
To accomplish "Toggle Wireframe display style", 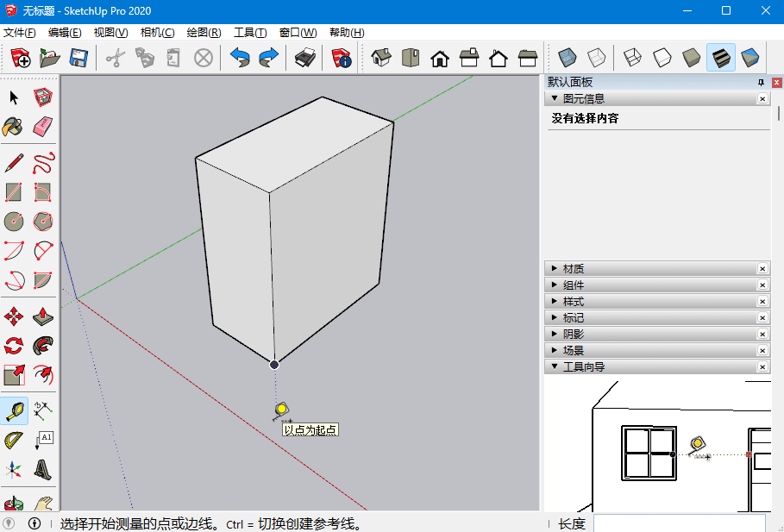I will tap(632, 58).
